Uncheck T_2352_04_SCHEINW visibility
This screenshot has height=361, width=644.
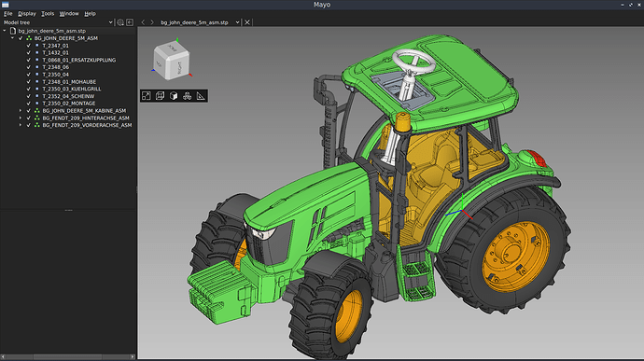[x=29, y=96]
